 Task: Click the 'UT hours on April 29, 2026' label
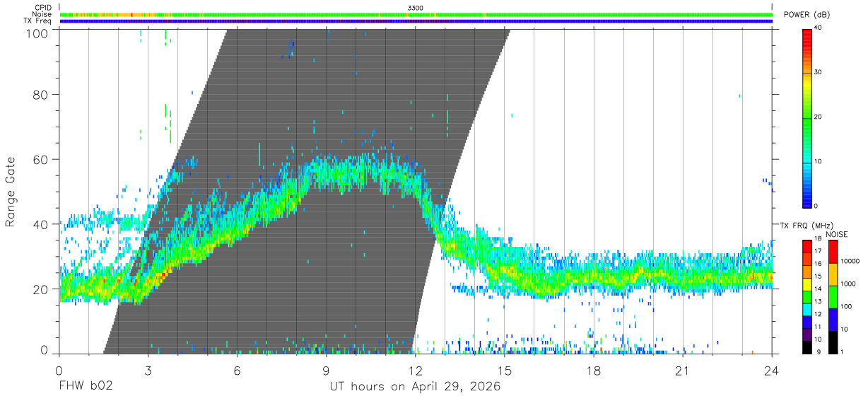pyautogui.click(x=415, y=387)
